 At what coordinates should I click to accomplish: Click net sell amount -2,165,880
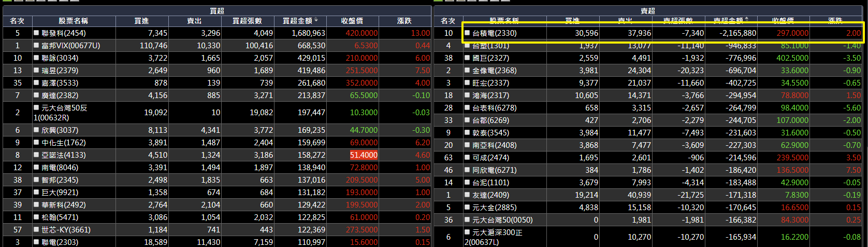tap(737, 33)
